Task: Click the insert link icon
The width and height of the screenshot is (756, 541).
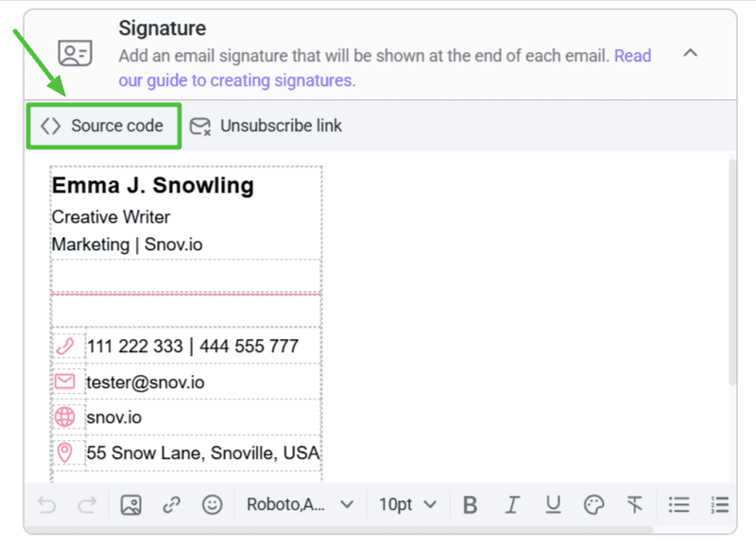Action: pyautogui.click(x=171, y=505)
